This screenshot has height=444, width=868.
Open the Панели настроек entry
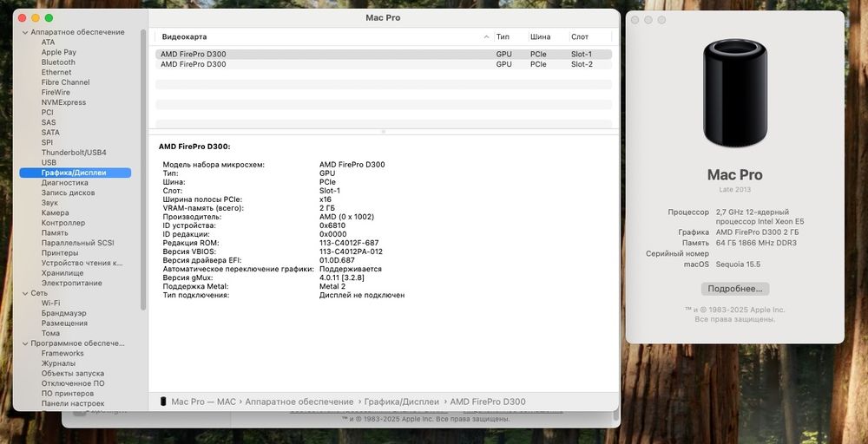point(73,403)
